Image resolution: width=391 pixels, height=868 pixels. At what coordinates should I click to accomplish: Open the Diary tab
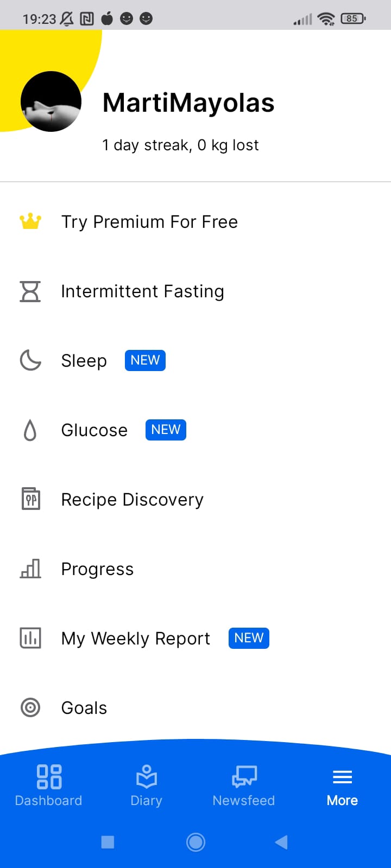pyautogui.click(x=147, y=784)
